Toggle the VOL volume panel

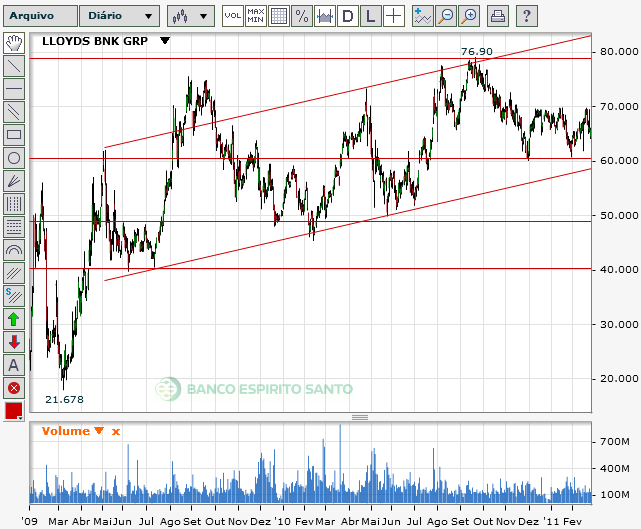coord(233,16)
